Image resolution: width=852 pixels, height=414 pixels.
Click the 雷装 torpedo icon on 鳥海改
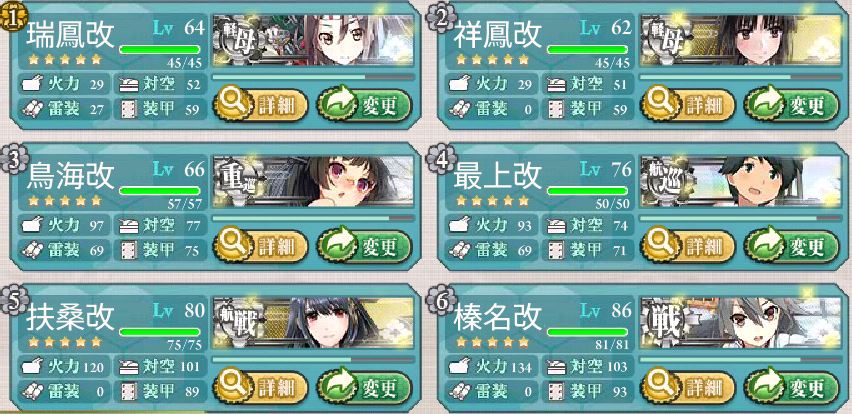pos(32,250)
